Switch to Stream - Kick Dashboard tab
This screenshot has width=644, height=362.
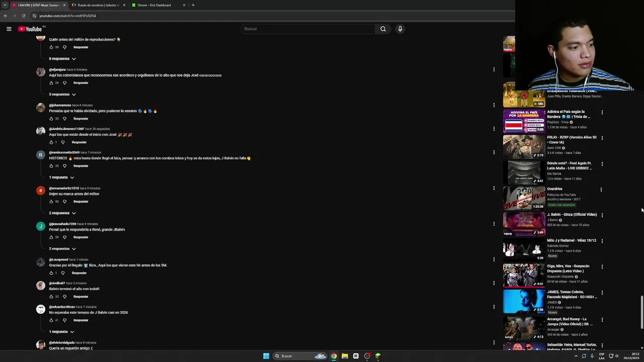point(154,5)
